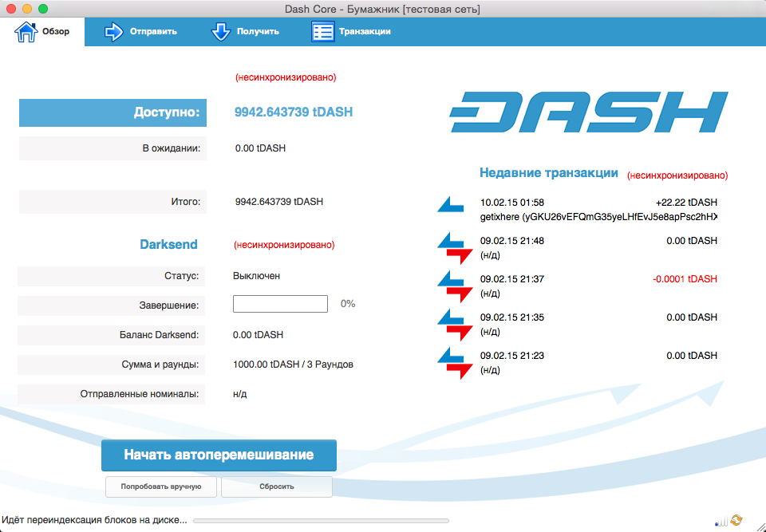Select the transaction icon for 09.02.15 21:37
This screenshot has width=766, height=532.
pos(455,286)
